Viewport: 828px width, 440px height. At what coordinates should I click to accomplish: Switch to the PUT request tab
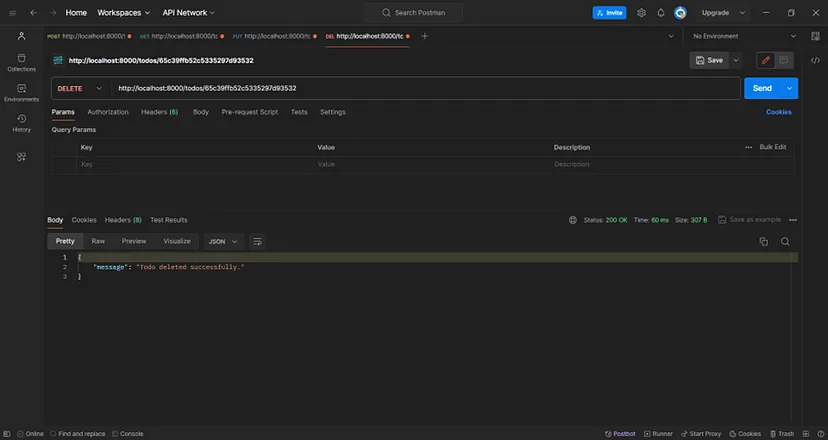pyautogui.click(x=275, y=36)
